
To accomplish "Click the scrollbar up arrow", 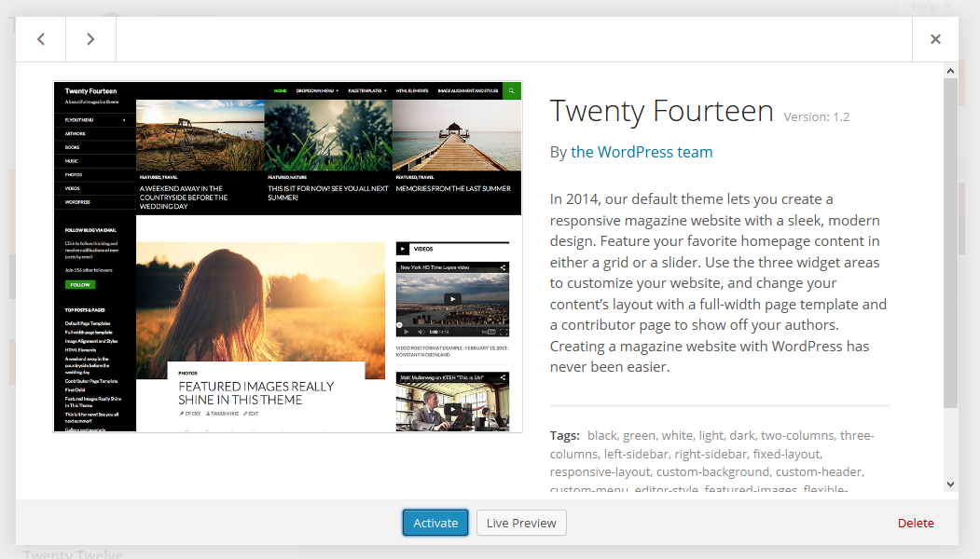I will (950, 71).
